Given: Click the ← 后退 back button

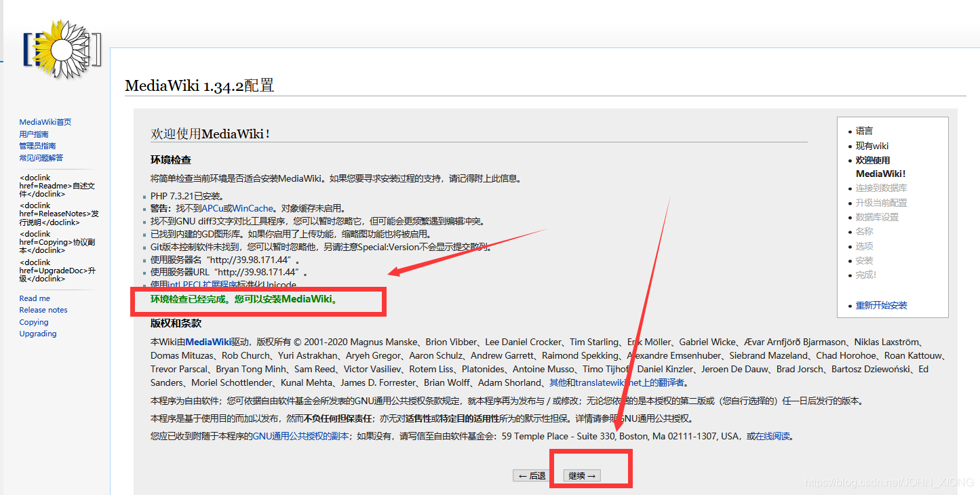Looking at the screenshot, I should (x=532, y=476).
